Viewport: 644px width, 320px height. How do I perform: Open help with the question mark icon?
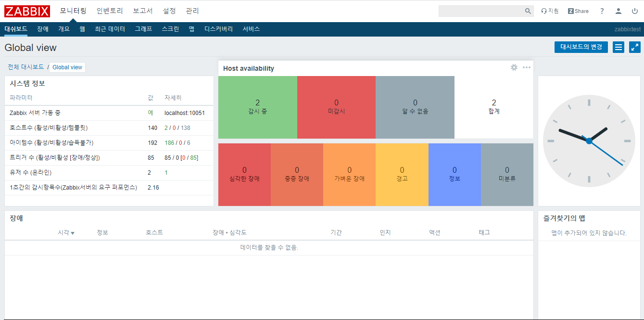pos(602,11)
